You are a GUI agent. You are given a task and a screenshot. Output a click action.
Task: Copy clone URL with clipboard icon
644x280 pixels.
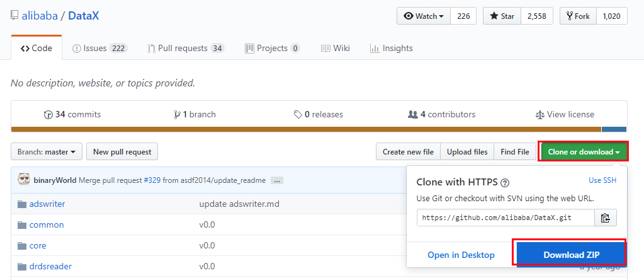pyautogui.click(x=606, y=218)
